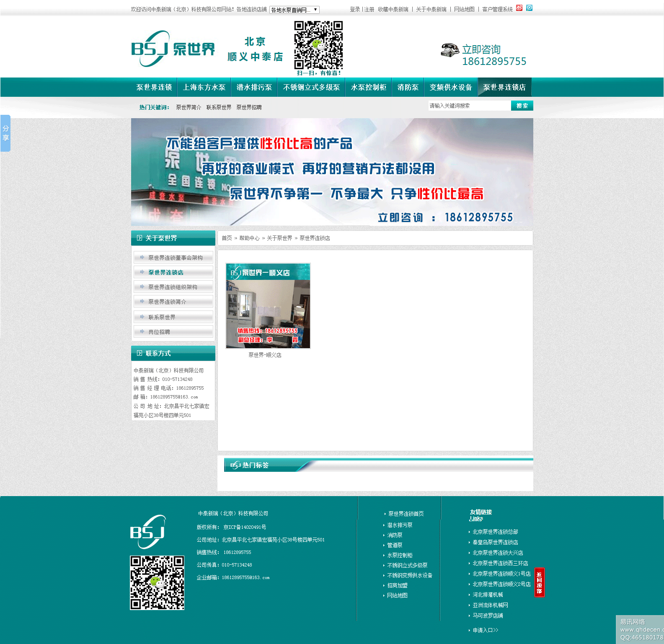
Task: Click the 管道泵 footer link
Action: tap(395, 545)
